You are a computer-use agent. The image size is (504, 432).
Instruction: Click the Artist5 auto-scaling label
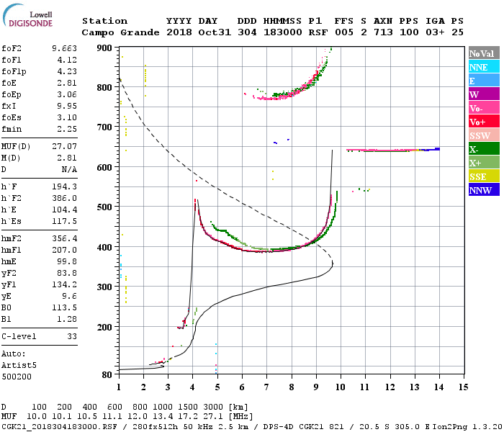tap(19, 366)
